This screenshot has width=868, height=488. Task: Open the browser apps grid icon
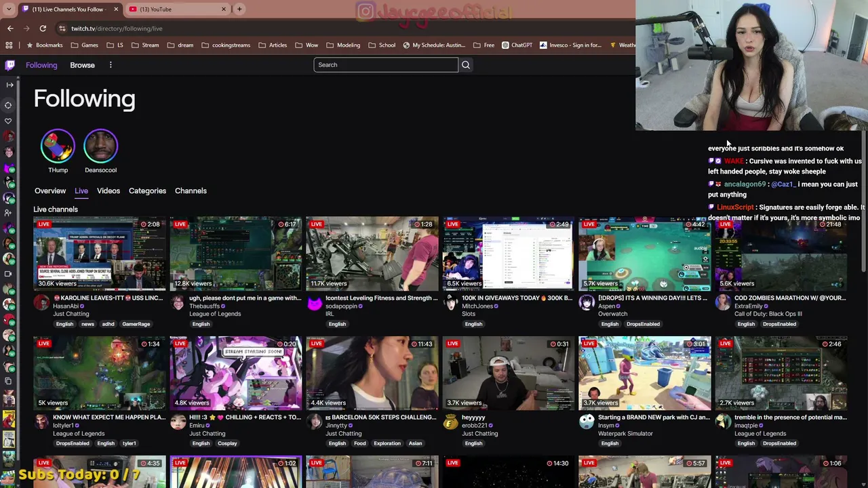click(x=9, y=45)
